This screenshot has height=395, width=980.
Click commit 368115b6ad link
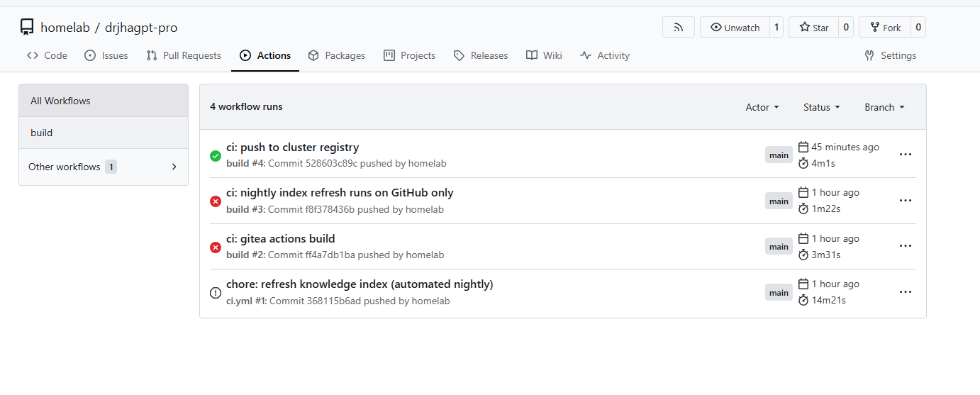tap(334, 301)
